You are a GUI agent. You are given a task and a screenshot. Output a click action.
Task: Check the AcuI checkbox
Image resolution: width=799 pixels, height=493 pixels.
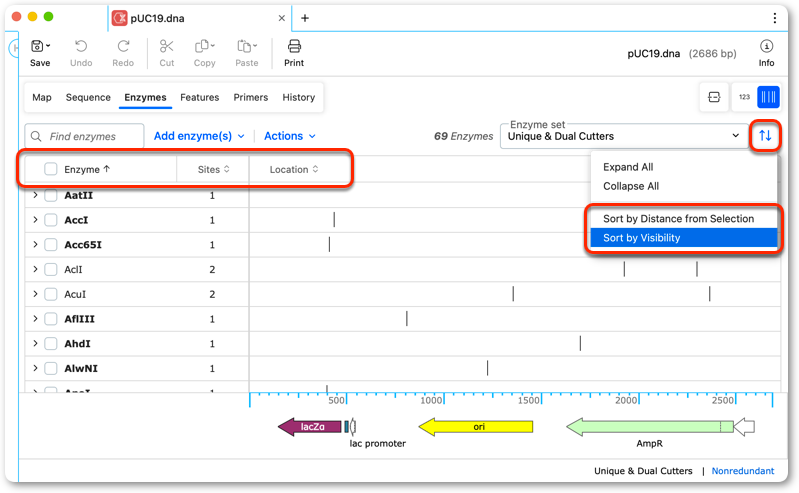point(50,294)
